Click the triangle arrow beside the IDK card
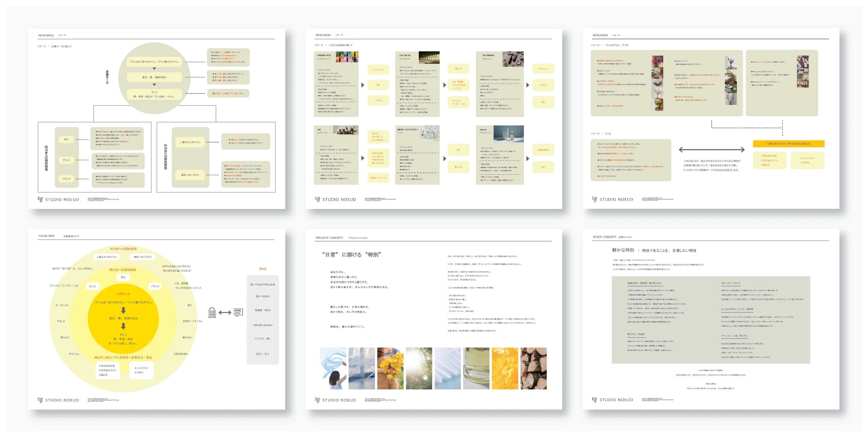 pyautogui.click(x=363, y=158)
